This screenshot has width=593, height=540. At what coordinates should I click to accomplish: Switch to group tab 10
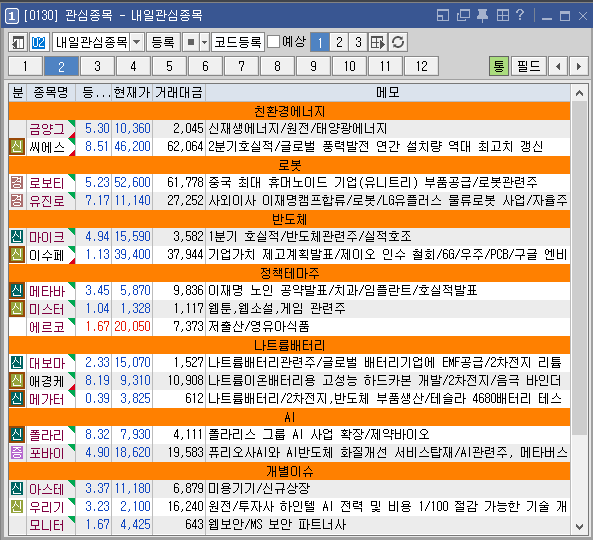349,67
